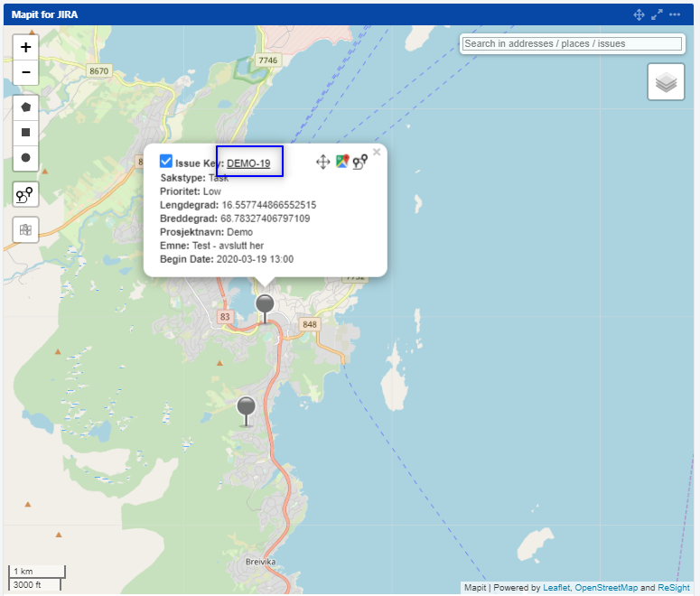Viewport: 700px width, 596px height.
Task: Uncheck the issue checkbox in popup
Action: click(166, 162)
